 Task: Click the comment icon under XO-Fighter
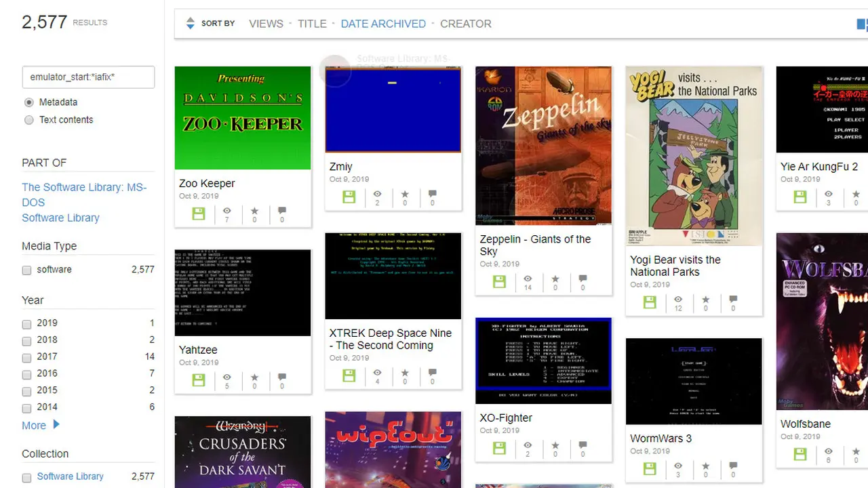pos(583,445)
